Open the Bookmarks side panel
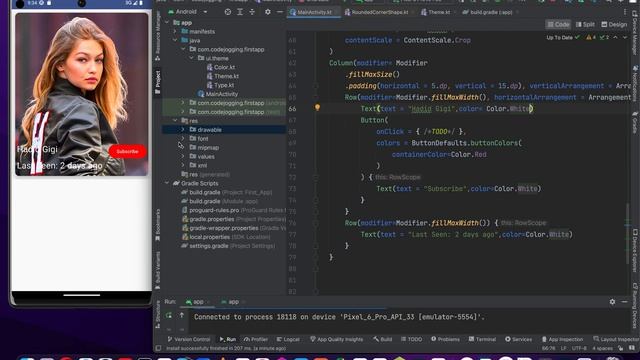 tap(158, 225)
